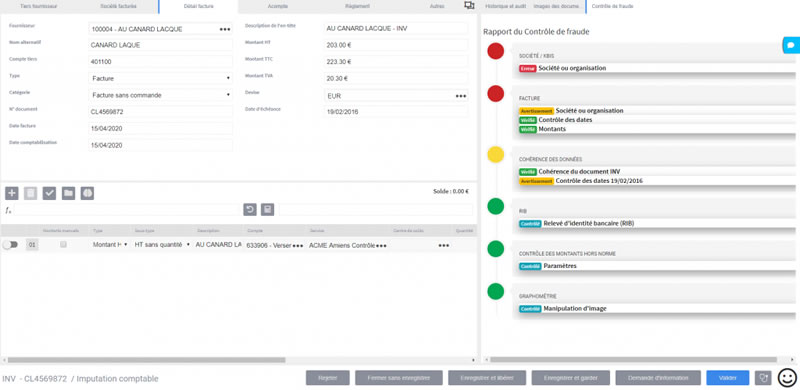
Task: Click Fermer sans enregistrer button
Action: tap(399, 378)
